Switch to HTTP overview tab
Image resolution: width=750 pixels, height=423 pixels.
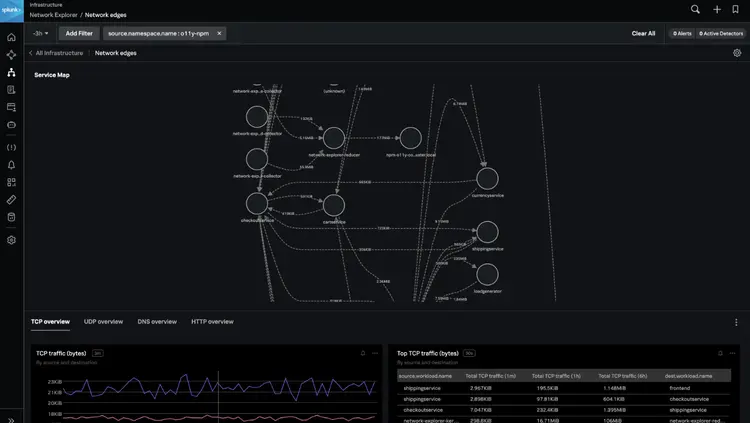coord(212,322)
